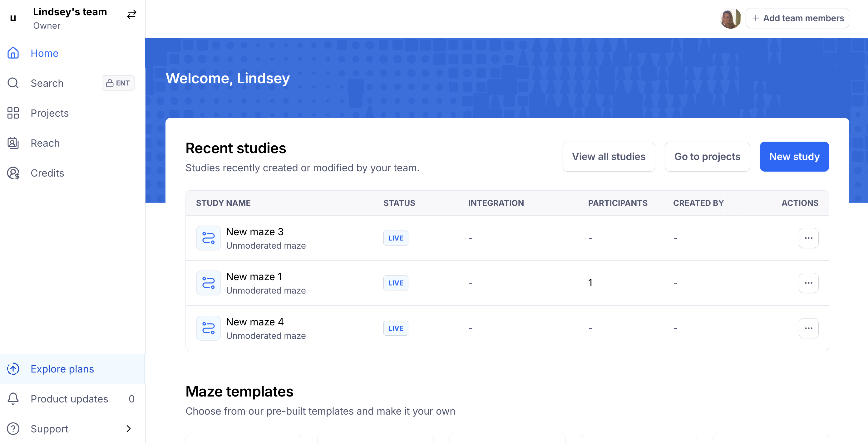This screenshot has height=443, width=868.
Task: Click Go to projects button
Action: pos(707,157)
